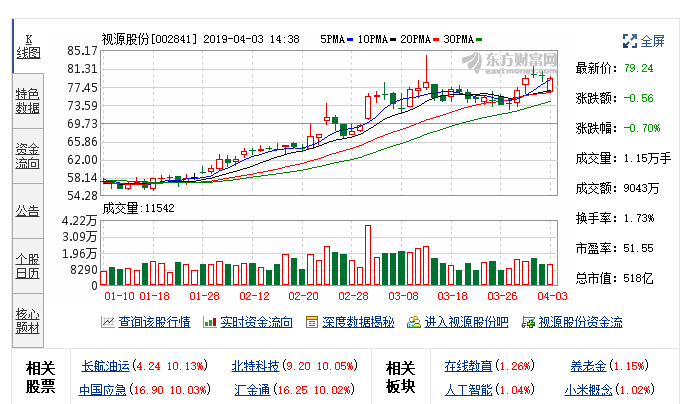Open related stock 中国应急
693x404 pixels.
pyautogui.click(x=103, y=390)
